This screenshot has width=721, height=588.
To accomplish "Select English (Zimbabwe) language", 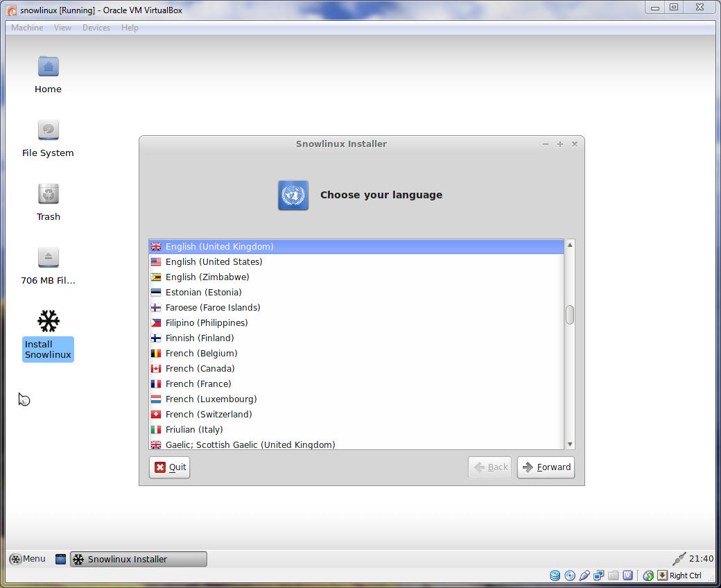I will pyautogui.click(x=356, y=277).
